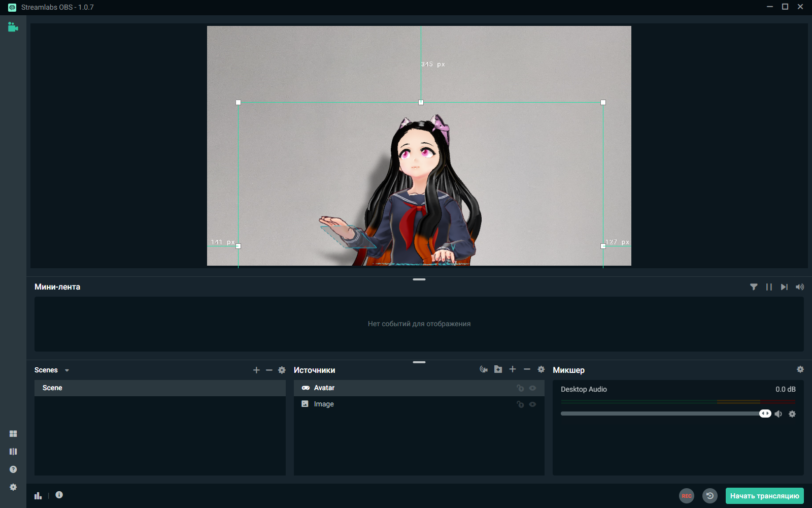Open the Editor view from the sidebar camera icon
812x508 pixels.
coord(13,27)
